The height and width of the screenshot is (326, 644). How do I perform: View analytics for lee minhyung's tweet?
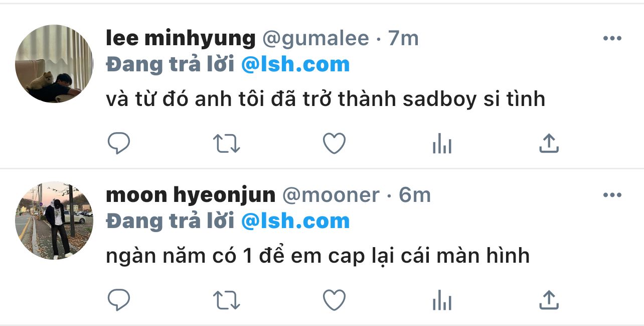pyautogui.click(x=442, y=145)
